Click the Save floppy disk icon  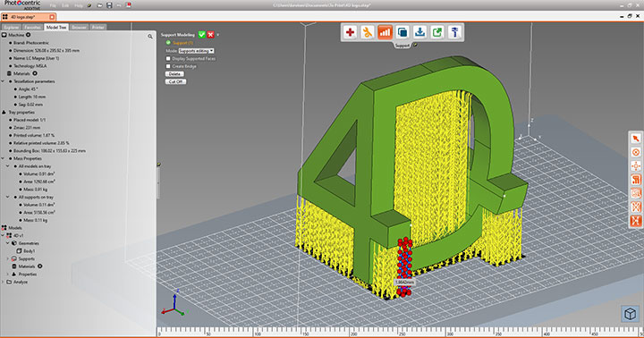109,5
